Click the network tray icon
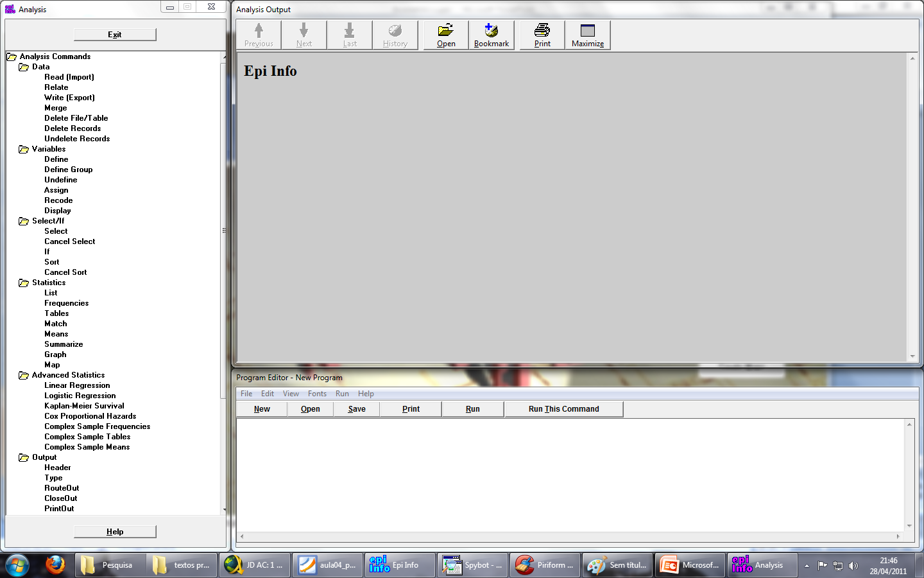Screen dimensions: 924x578 click(x=837, y=566)
